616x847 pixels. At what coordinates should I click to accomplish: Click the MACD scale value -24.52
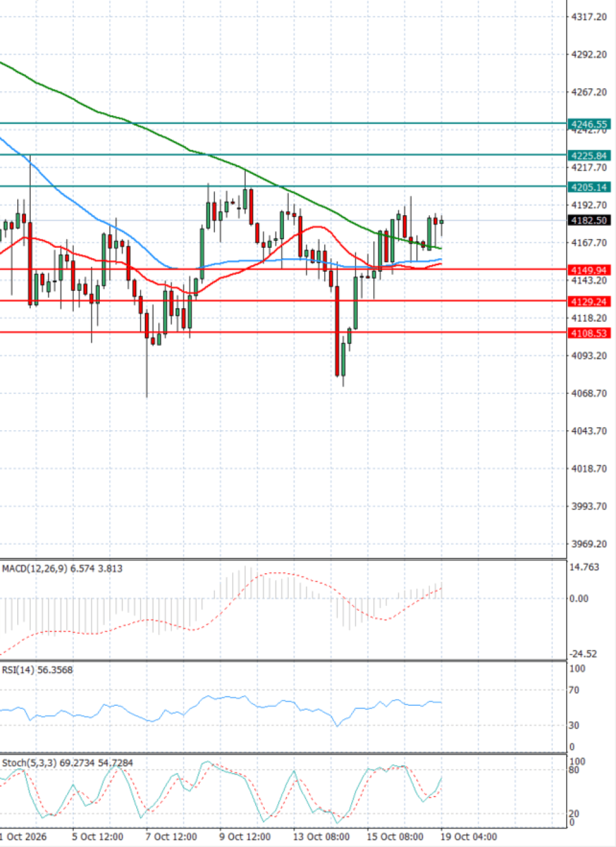583,654
